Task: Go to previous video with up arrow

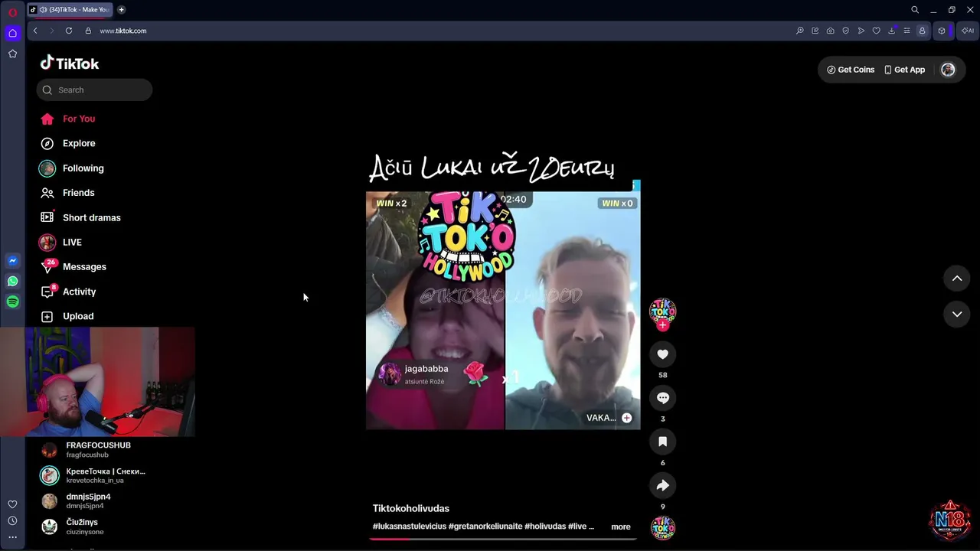Action: [x=957, y=279]
